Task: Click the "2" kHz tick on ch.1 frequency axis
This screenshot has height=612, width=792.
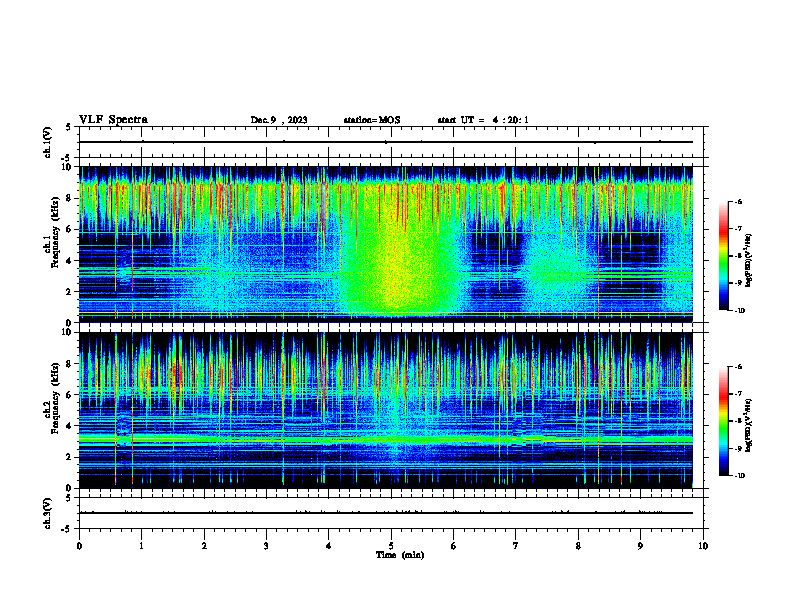Action: 69,292
